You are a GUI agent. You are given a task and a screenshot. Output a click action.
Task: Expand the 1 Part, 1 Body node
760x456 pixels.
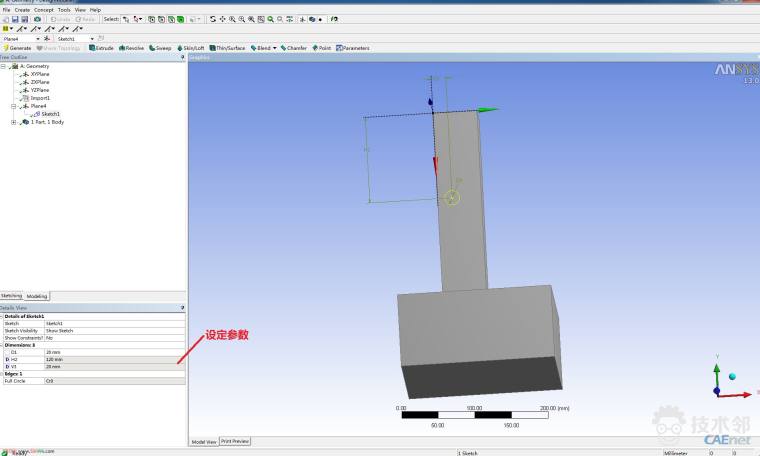(13, 122)
